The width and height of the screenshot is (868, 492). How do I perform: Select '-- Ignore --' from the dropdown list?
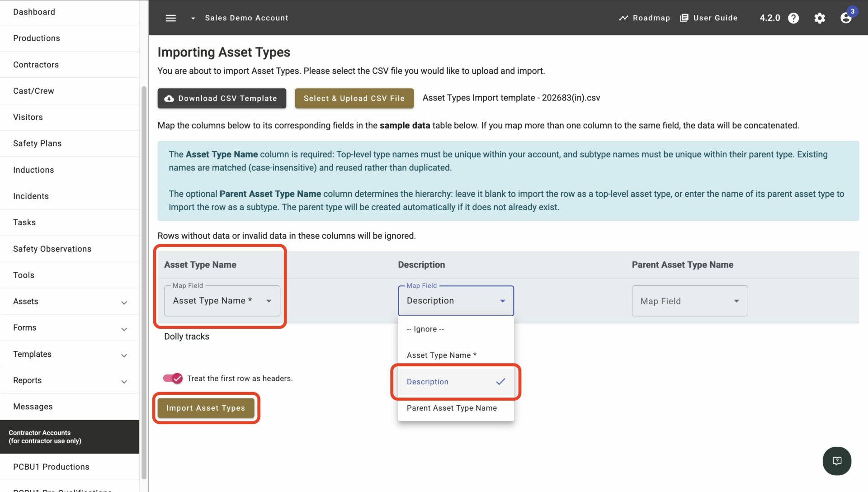coord(456,329)
